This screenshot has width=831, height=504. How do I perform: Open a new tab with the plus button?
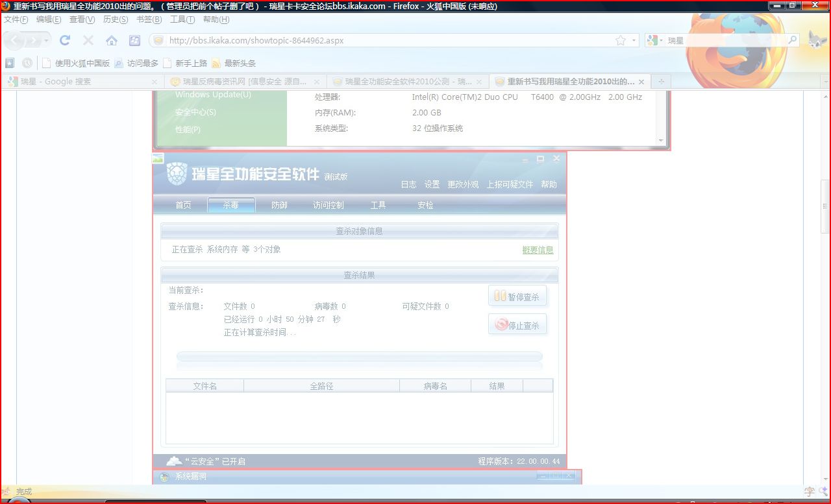(662, 82)
